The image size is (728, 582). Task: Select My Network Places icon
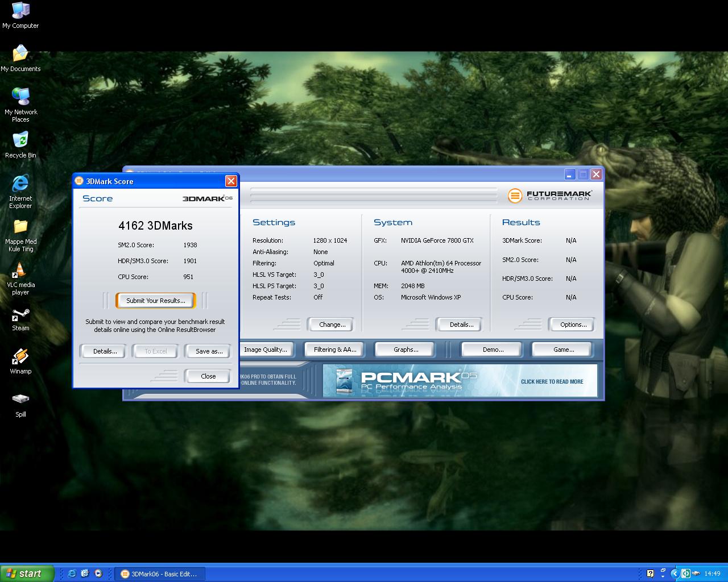(x=20, y=105)
